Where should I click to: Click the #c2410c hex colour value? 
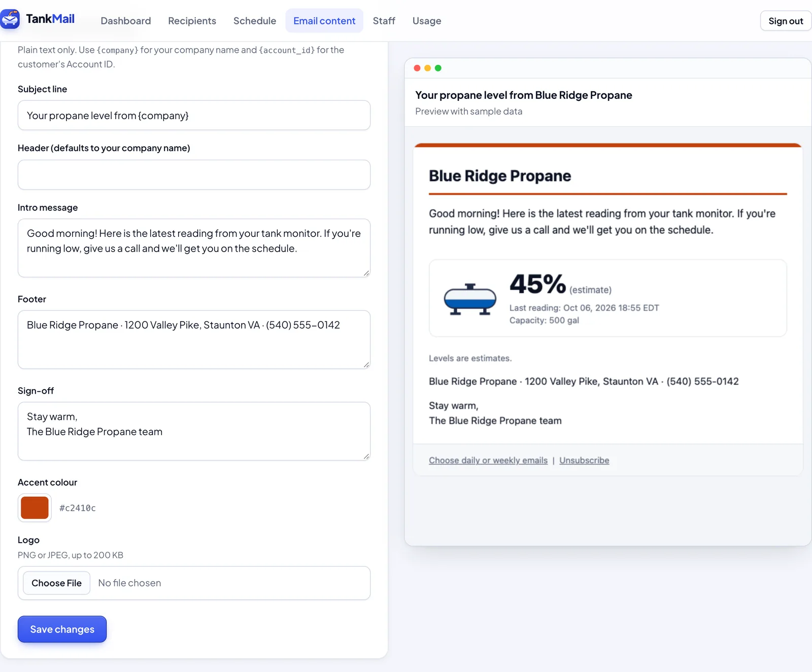tap(78, 508)
